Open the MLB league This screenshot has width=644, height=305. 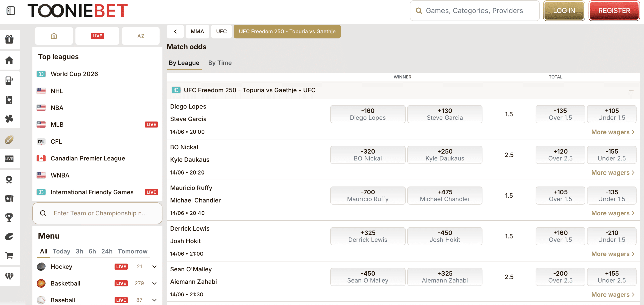coord(97,124)
